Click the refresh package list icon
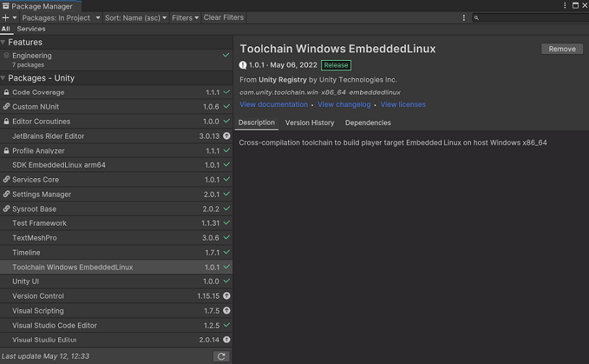The width and height of the screenshot is (589, 364). click(222, 356)
